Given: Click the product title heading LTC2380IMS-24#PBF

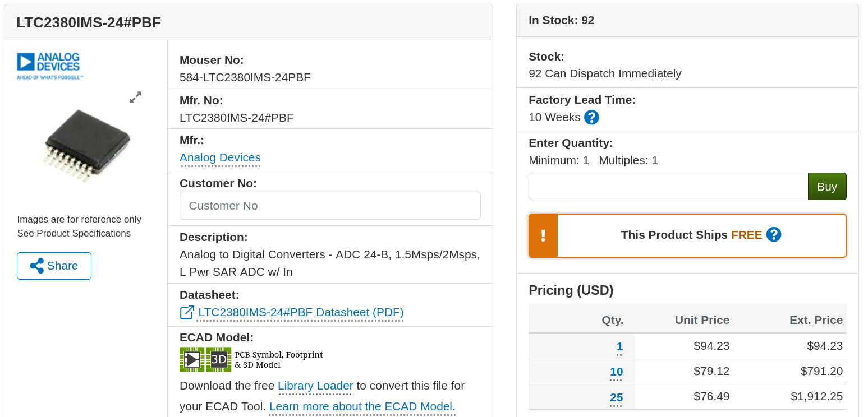Looking at the screenshot, I should point(89,22).
